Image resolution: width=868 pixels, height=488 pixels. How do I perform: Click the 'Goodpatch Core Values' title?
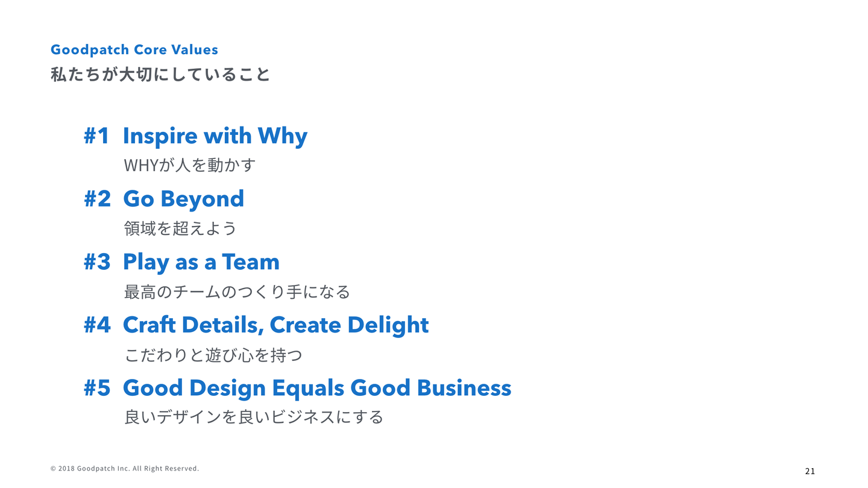134,49
